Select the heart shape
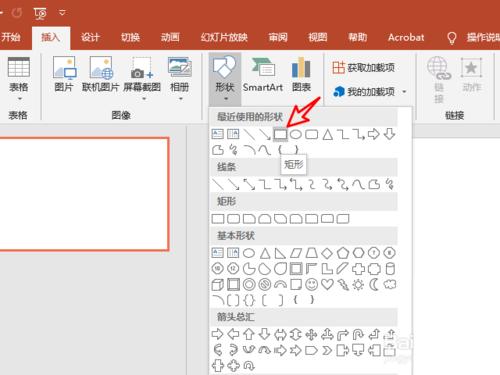 pyautogui.click(x=327, y=285)
